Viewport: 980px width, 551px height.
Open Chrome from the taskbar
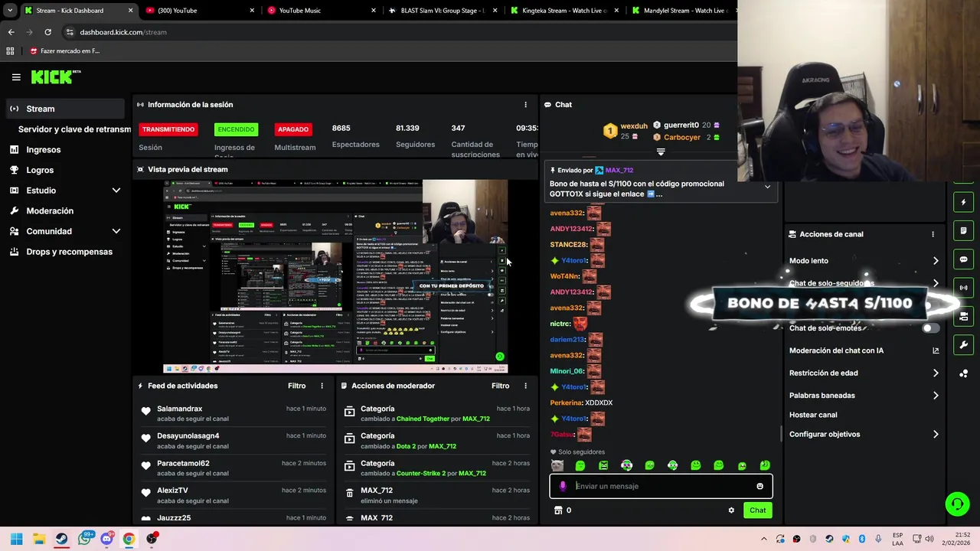point(129,539)
